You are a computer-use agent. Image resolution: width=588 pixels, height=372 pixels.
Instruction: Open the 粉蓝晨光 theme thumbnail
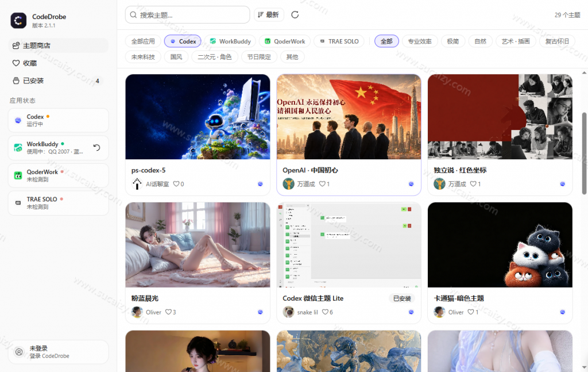[x=198, y=245]
